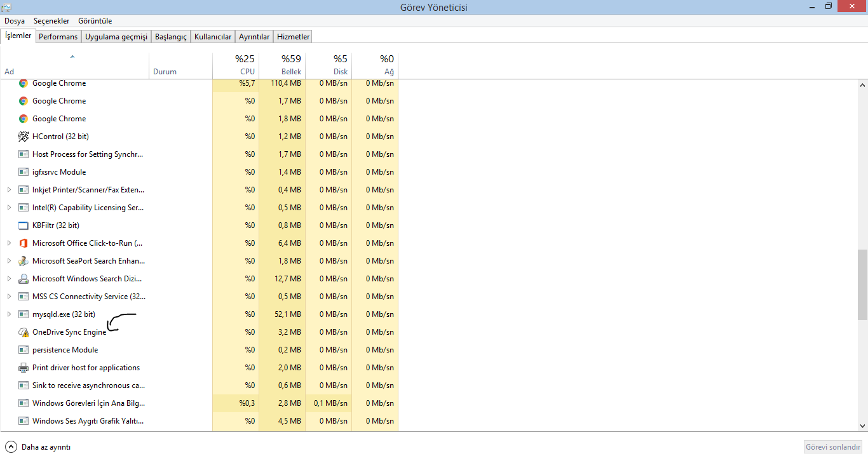
Task: Expand the Intel(R) Capability Licensing Service group
Action: (x=9, y=208)
